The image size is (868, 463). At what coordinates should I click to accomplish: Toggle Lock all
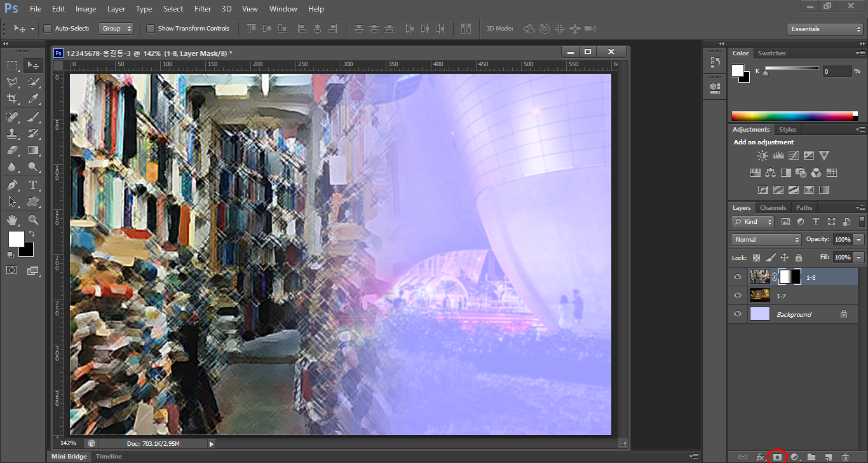(799, 258)
